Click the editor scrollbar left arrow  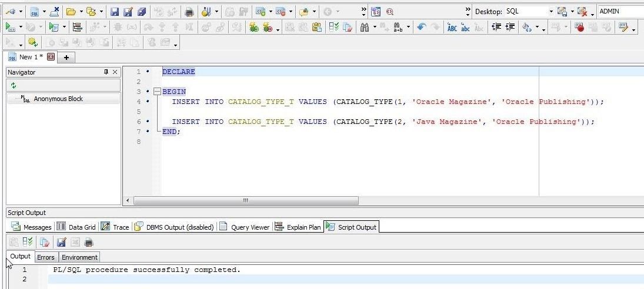[128, 200]
